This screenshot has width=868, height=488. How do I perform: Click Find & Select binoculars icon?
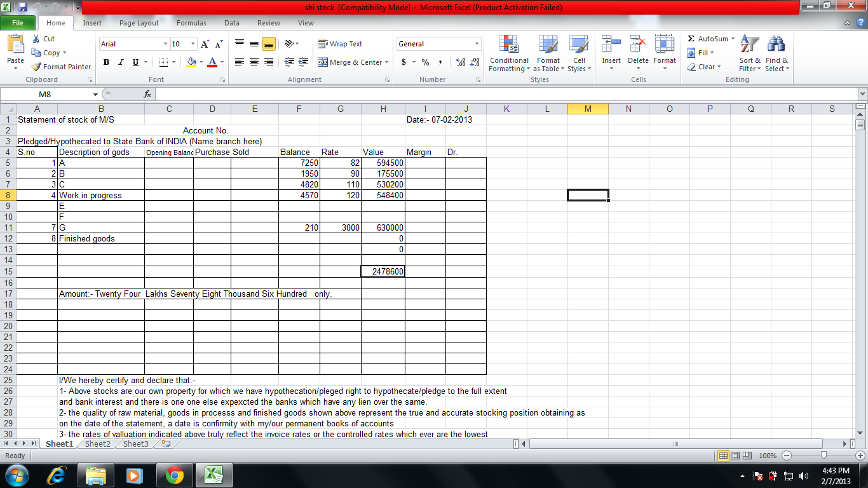[776, 54]
